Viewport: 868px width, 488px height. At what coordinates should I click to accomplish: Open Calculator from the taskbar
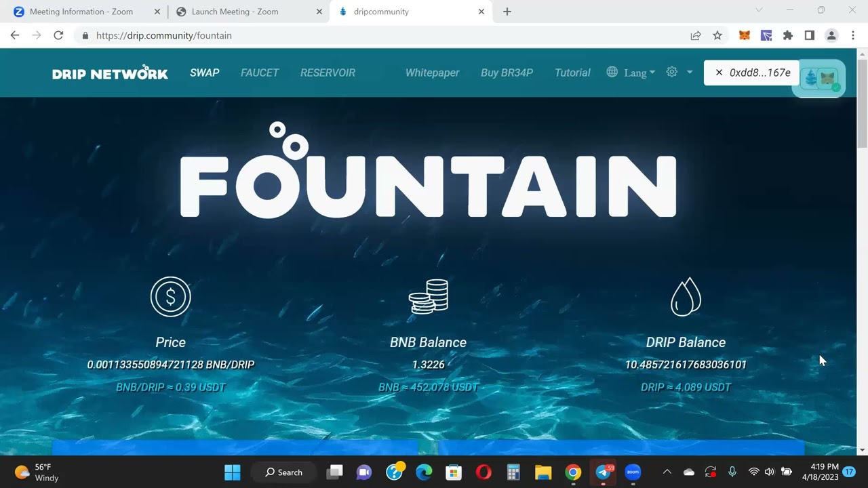coord(513,472)
